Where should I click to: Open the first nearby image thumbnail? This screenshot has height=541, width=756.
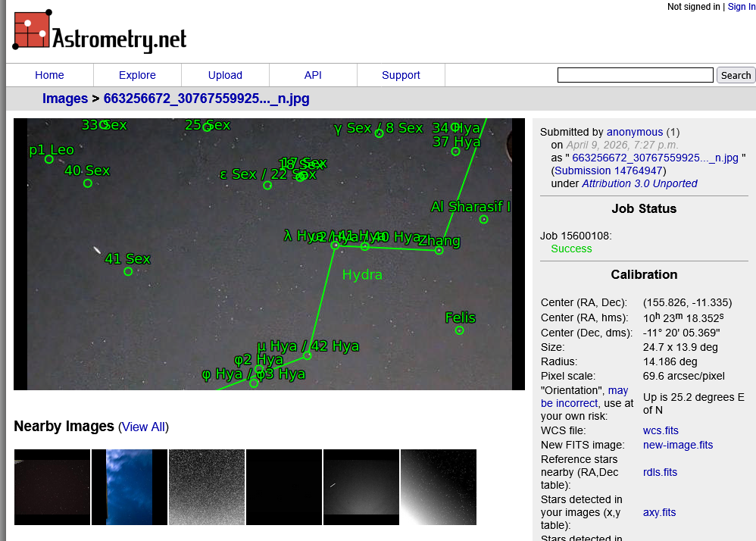click(52, 487)
